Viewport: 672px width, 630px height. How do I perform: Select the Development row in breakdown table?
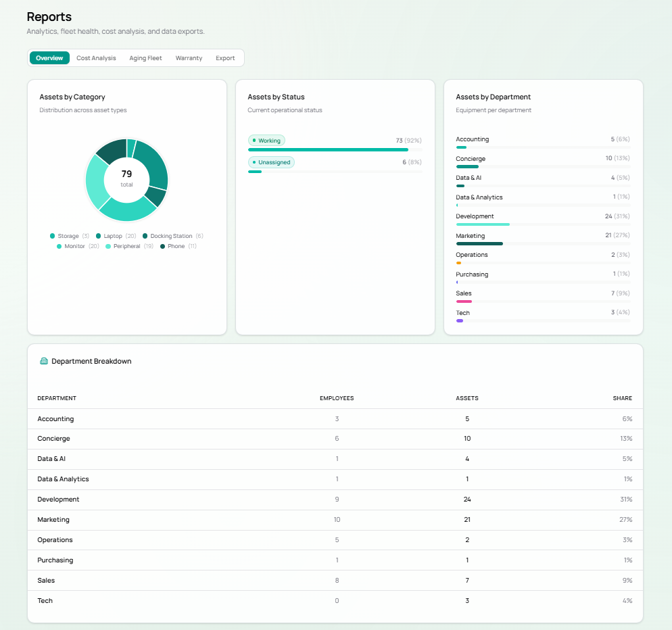point(335,500)
